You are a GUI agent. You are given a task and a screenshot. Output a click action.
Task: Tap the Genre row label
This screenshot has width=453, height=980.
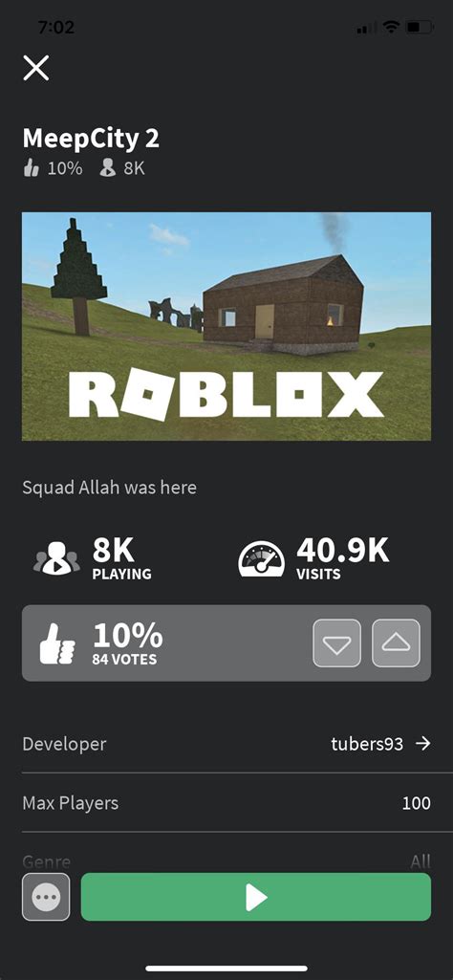tap(46, 862)
